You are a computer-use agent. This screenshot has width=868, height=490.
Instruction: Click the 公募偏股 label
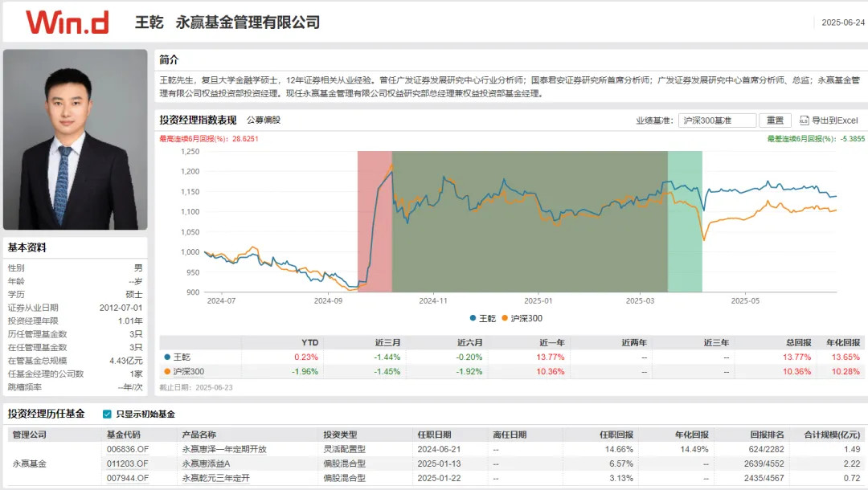pyautogui.click(x=264, y=120)
